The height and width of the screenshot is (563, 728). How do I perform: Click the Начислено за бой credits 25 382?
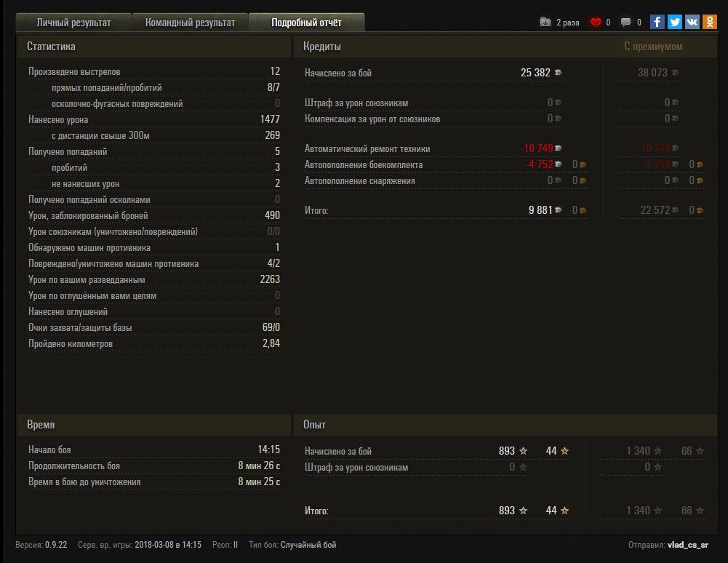tap(535, 73)
